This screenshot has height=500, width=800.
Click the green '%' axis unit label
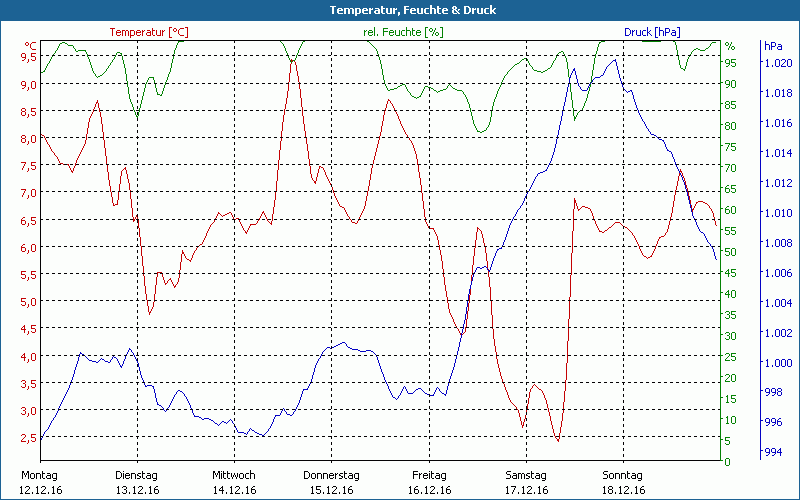(x=729, y=46)
